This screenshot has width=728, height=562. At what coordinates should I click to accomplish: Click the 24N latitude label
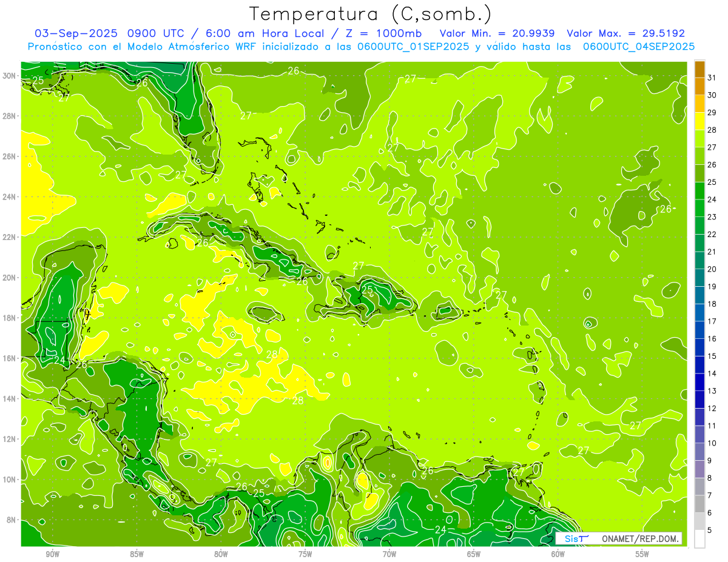10,196
